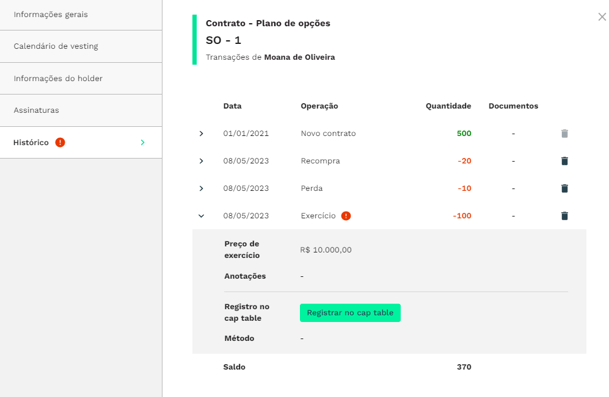
Task: Click the Saldo value 370
Action: coord(464,367)
